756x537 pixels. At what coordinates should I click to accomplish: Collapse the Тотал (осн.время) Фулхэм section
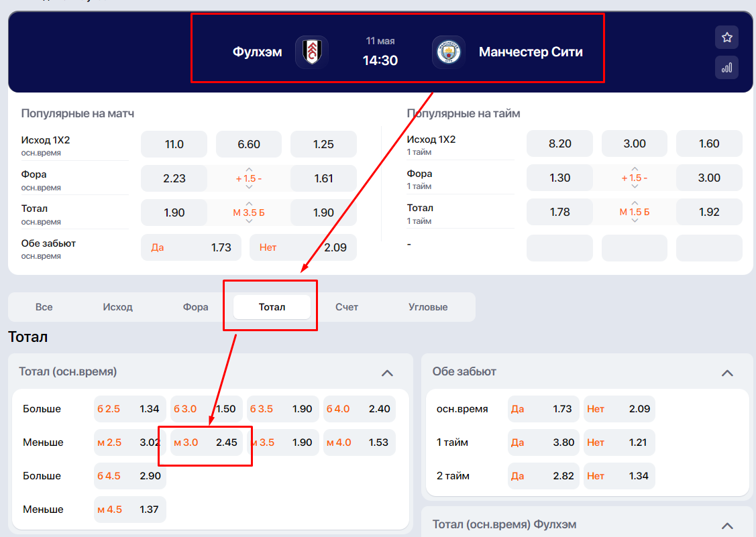tap(727, 526)
